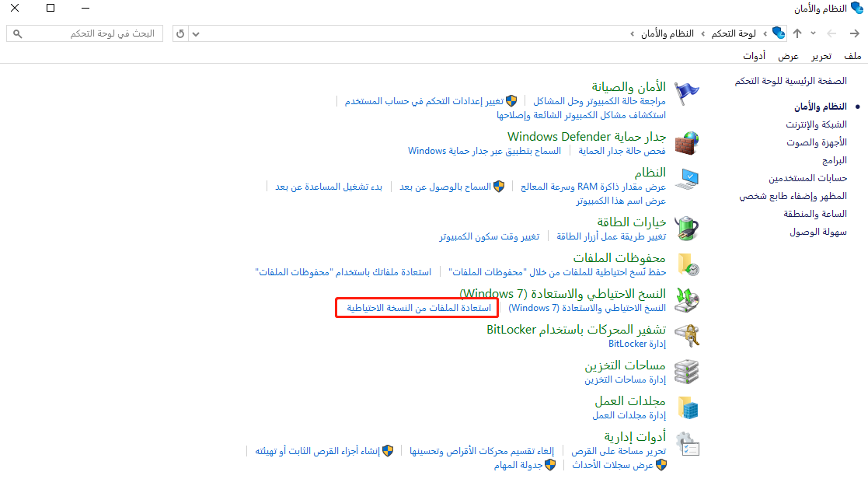Click the Security and Maintenance flag icon

click(687, 93)
